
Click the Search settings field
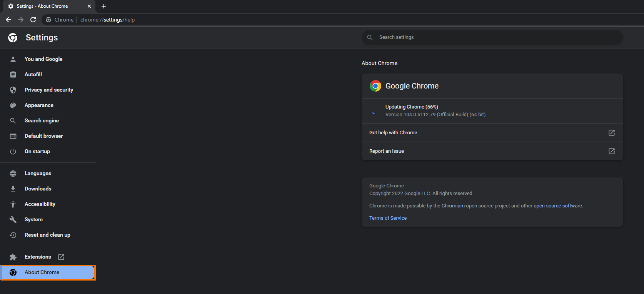[x=492, y=37]
